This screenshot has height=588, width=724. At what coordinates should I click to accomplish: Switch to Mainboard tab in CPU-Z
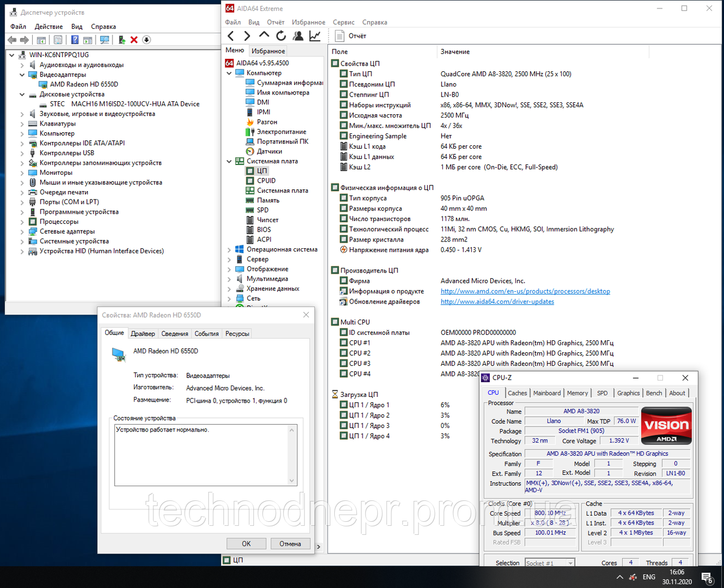tap(547, 394)
